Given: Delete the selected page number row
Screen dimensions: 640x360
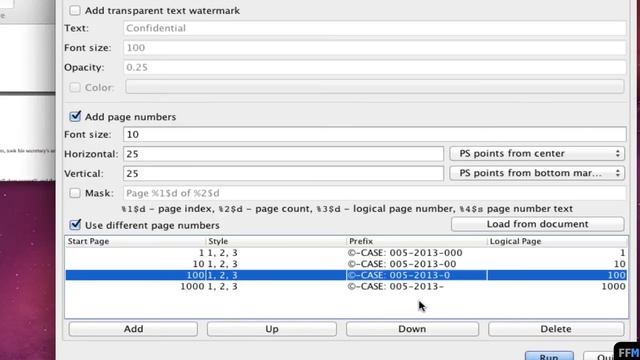Looking at the screenshot, I should (x=556, y=329).
